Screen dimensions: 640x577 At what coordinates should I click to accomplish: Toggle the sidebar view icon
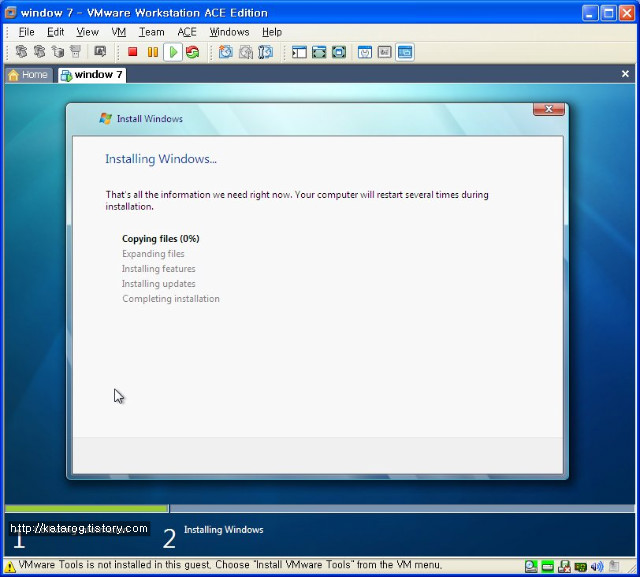[299, 52]
